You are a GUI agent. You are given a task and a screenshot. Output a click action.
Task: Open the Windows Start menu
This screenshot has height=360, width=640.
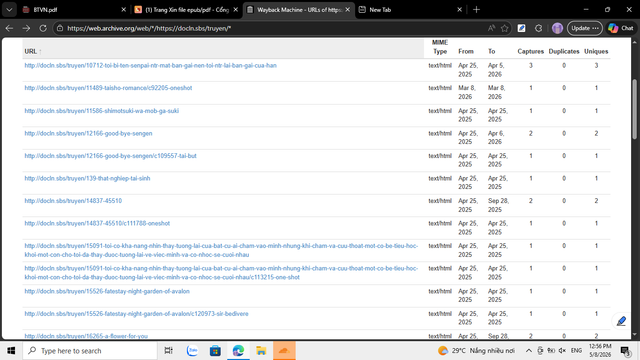pos(11,351)
